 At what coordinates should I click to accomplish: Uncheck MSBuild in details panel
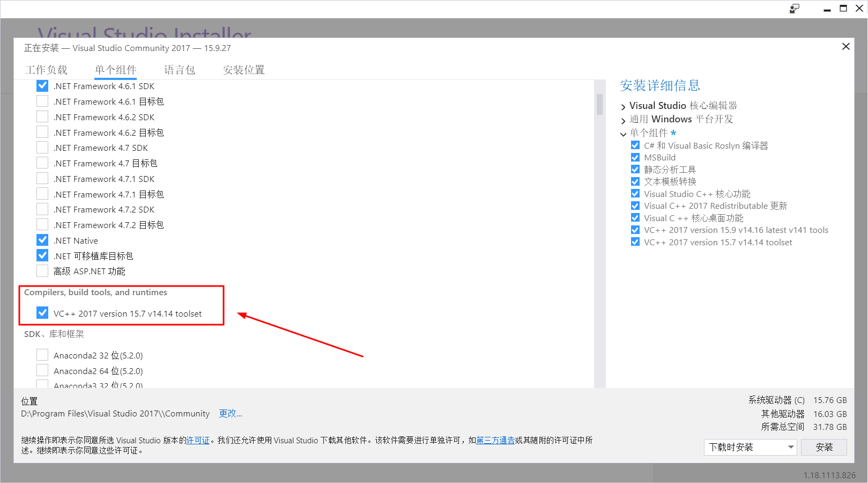(635, 157)
